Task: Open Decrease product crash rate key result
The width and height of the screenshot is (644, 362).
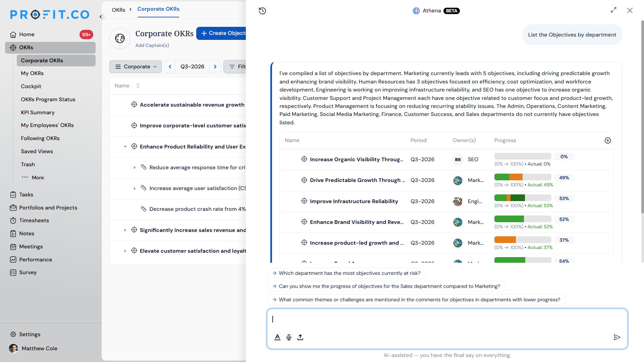Action: click(198, 209)
